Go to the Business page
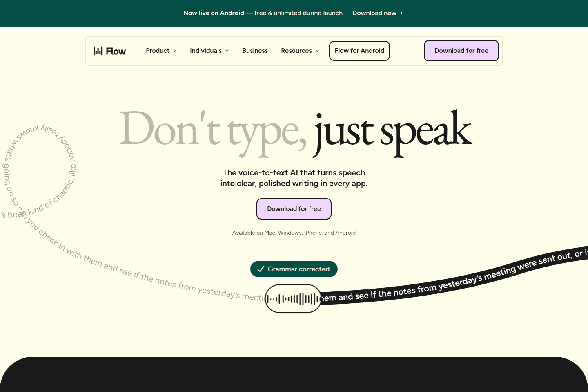This screenshot has width=588, height=392. (255, 51)
